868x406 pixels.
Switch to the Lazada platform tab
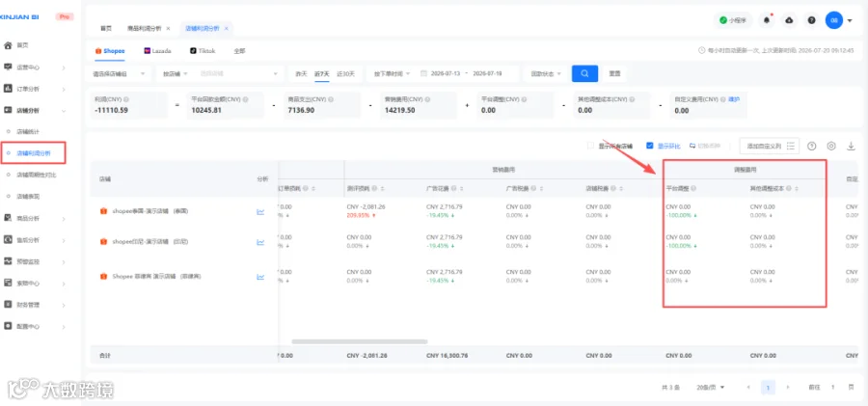158,51
